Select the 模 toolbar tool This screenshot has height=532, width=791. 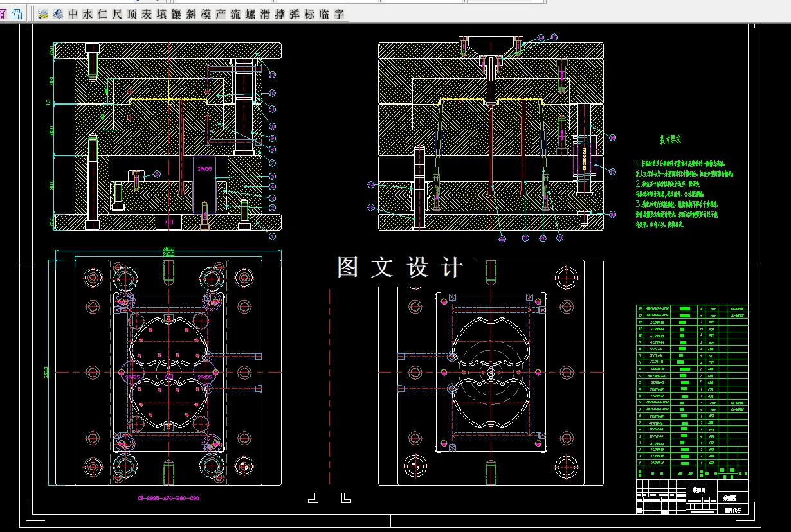(206, 13)
